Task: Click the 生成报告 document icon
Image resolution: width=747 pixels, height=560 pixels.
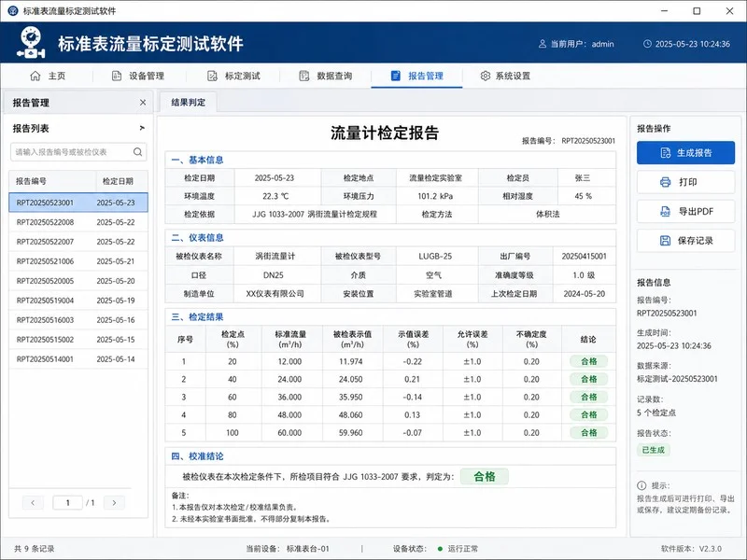Action: click(x=666, y=153)
